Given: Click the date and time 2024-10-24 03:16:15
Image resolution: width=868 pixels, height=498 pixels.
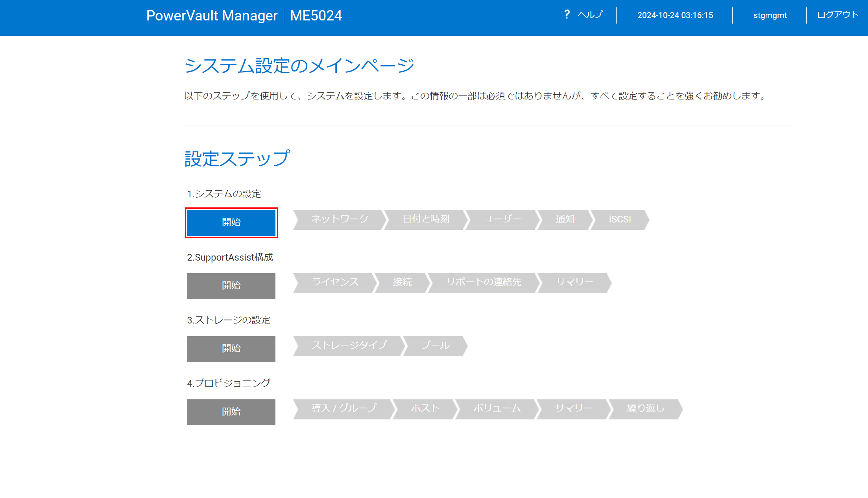Looking at the screenshot, I should point(675,15).
